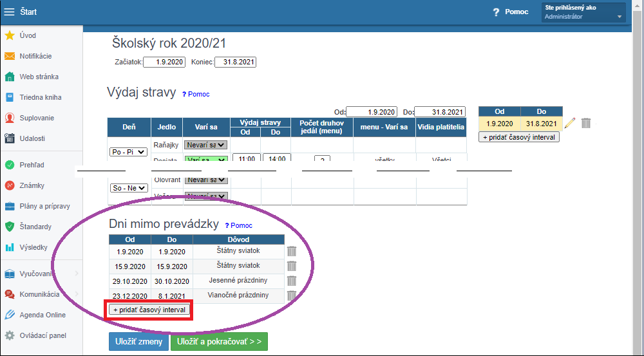Open the hamburger menu next to Štart
644x356 pixels.
click(9, 12)
